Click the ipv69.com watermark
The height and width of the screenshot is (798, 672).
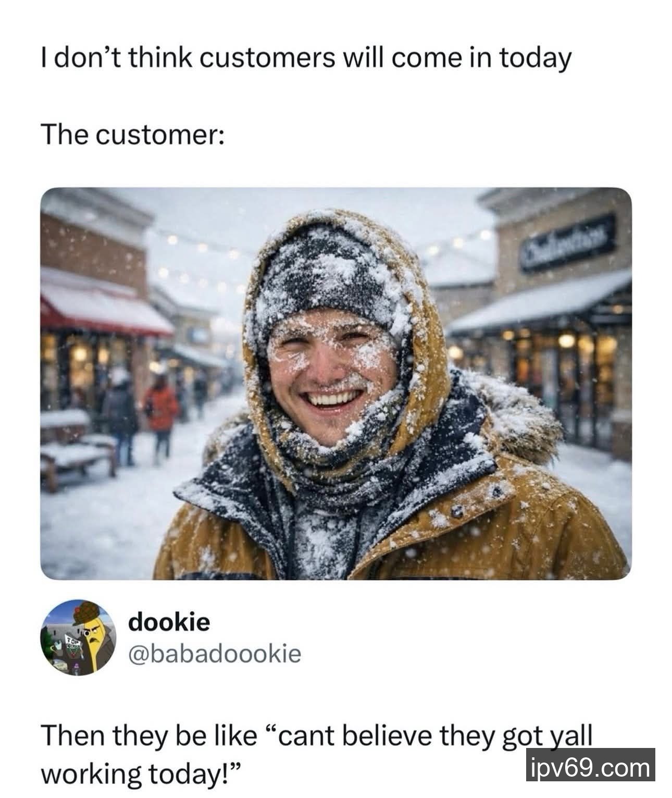click(591, 768)
